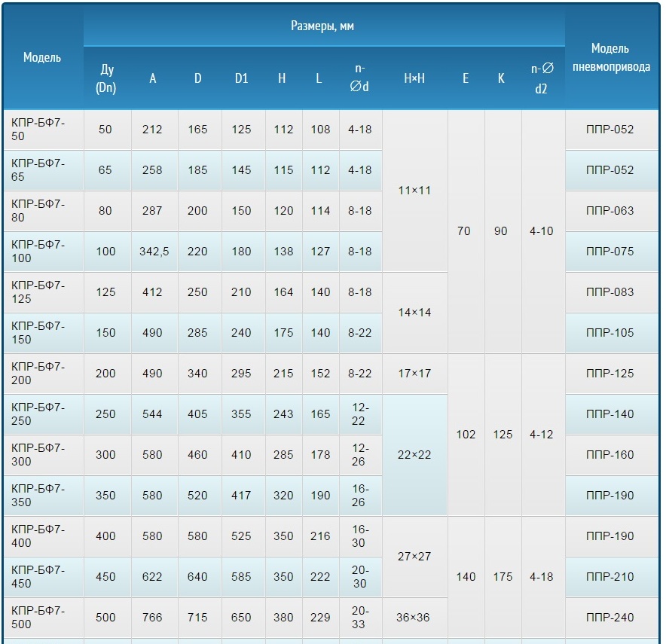
Task: Click the ППР-210 actuator cell
Action: (610, 578)
